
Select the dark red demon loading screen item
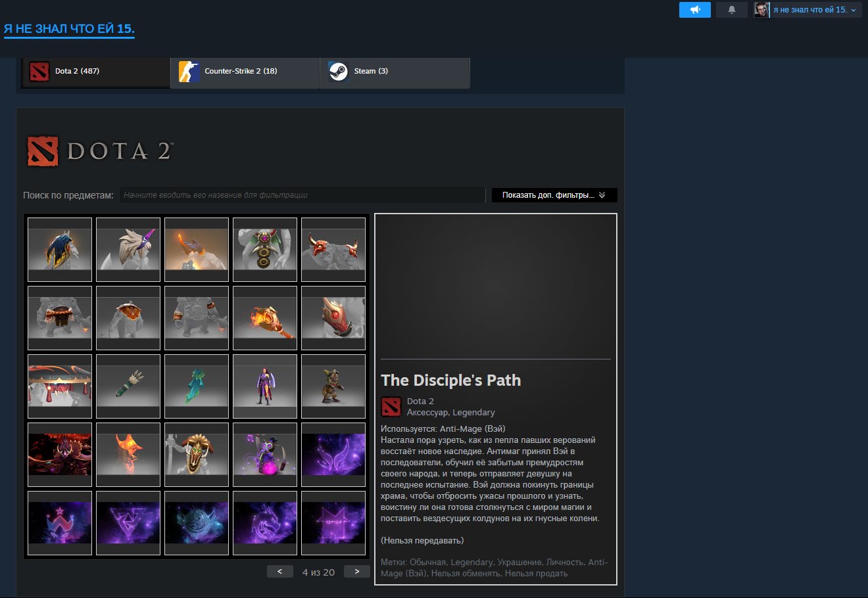click(60, 455)
